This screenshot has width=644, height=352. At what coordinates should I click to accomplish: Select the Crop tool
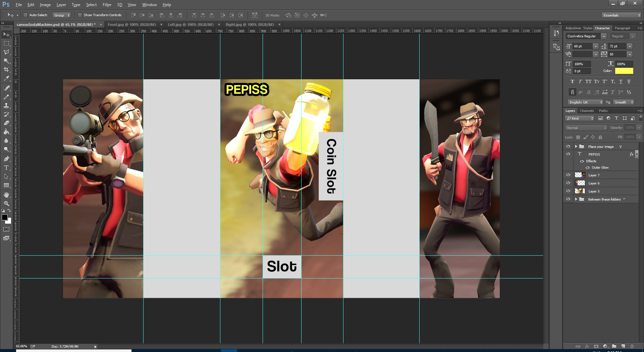6,70
